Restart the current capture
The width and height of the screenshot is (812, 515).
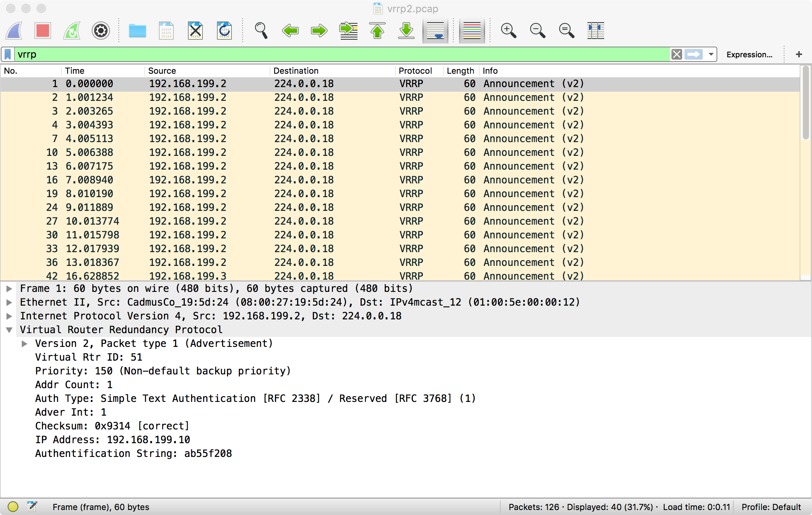(x=72, y=31)
